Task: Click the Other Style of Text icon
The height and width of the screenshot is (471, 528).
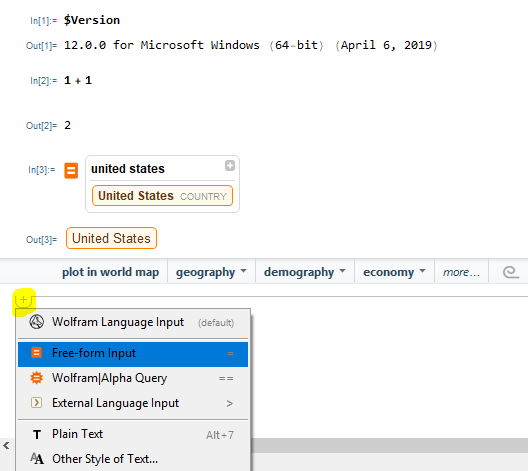Action: [x=37, y=459]
